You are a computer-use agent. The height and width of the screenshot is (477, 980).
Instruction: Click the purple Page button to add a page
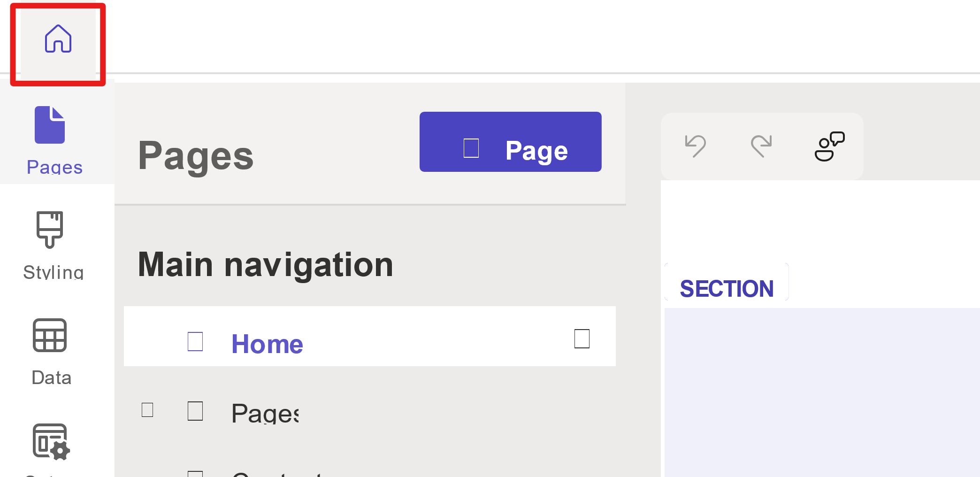(x=510, y=141)
